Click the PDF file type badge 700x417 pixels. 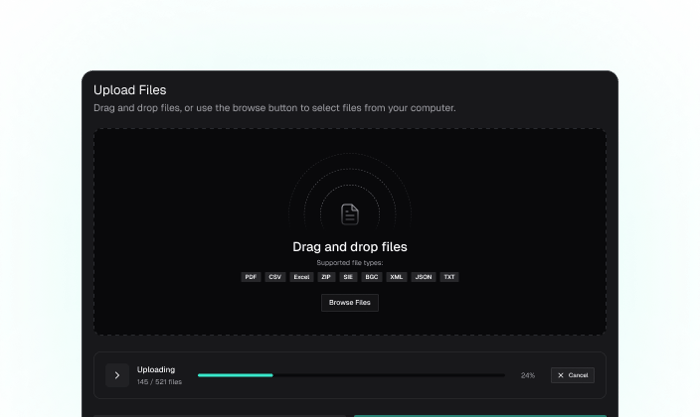coord(251,277)
